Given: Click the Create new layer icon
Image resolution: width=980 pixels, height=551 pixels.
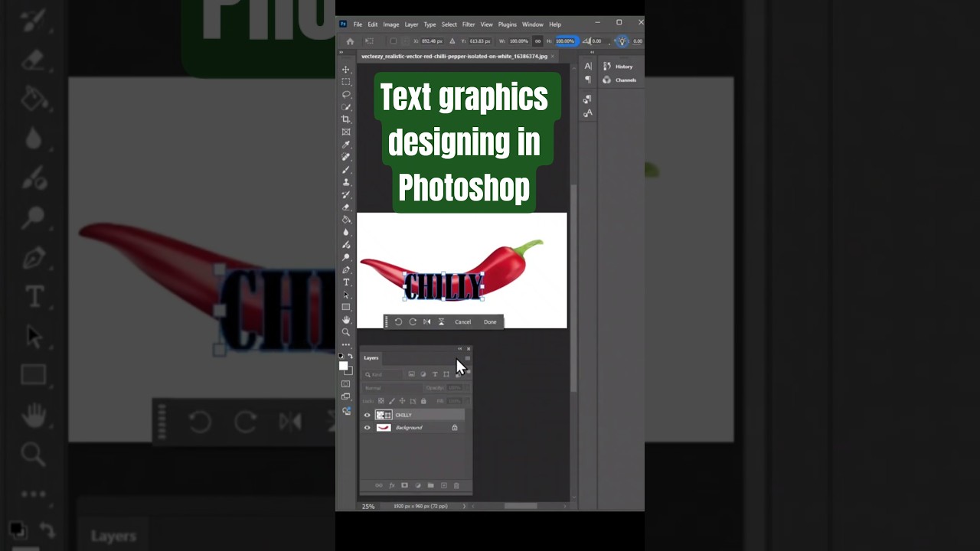Looking at the screenshot, I should (443, 485).
